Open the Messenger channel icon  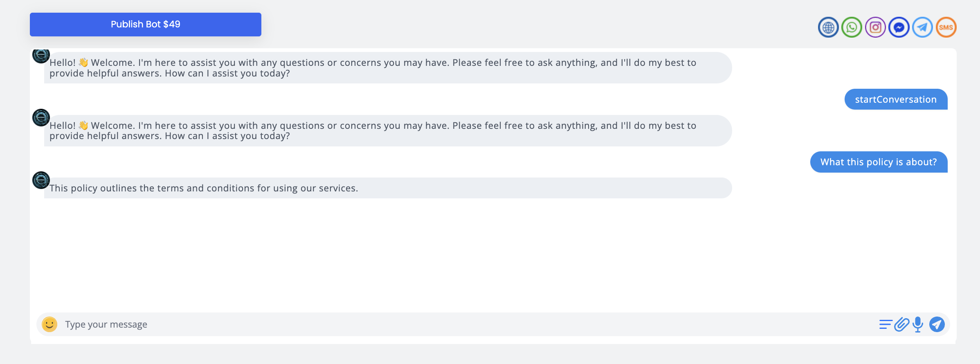899,27
